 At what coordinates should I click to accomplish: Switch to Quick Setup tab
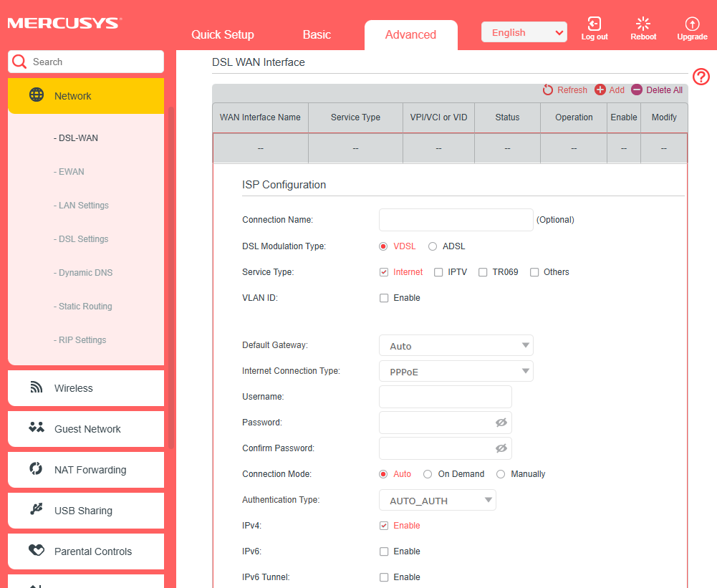(223, 34)
